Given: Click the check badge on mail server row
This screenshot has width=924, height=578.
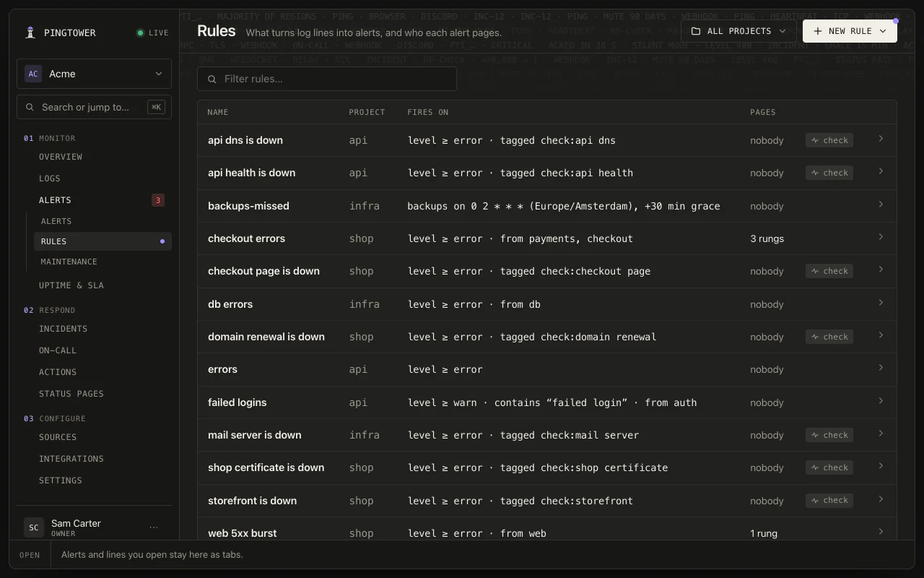Looking at the screenshot, I should (x=829, y=435).
